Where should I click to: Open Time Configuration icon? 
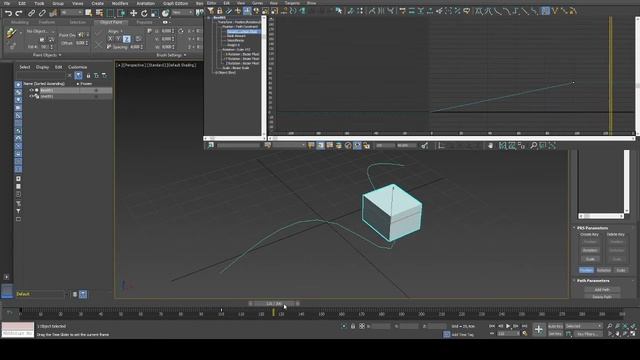(525, 333)
